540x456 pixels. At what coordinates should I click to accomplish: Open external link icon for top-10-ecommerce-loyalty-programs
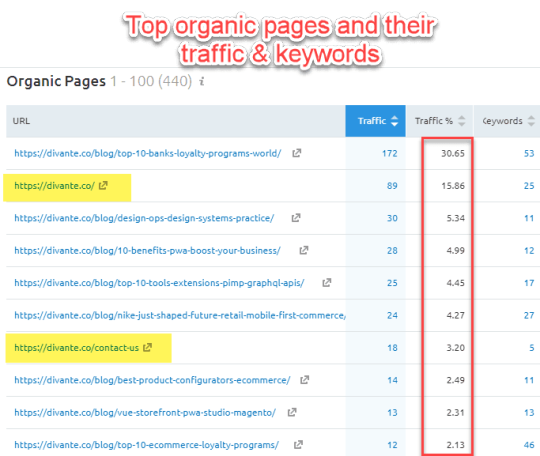click(298, 444)
